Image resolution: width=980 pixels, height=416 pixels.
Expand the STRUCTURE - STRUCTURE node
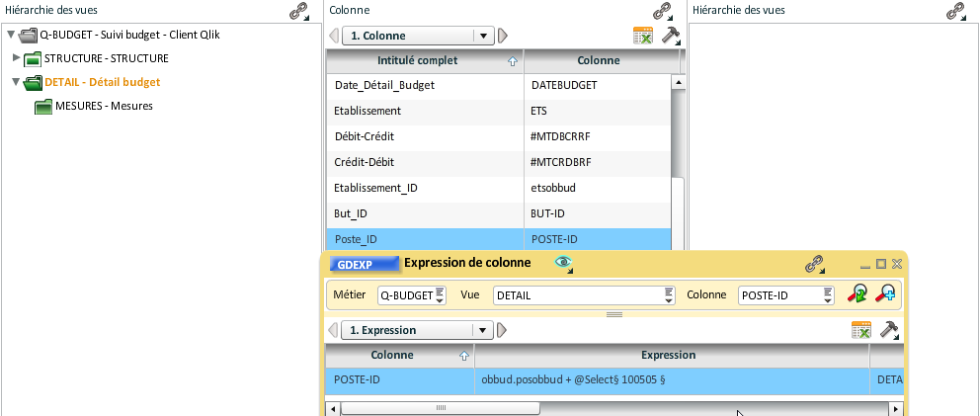pos(17,58)
